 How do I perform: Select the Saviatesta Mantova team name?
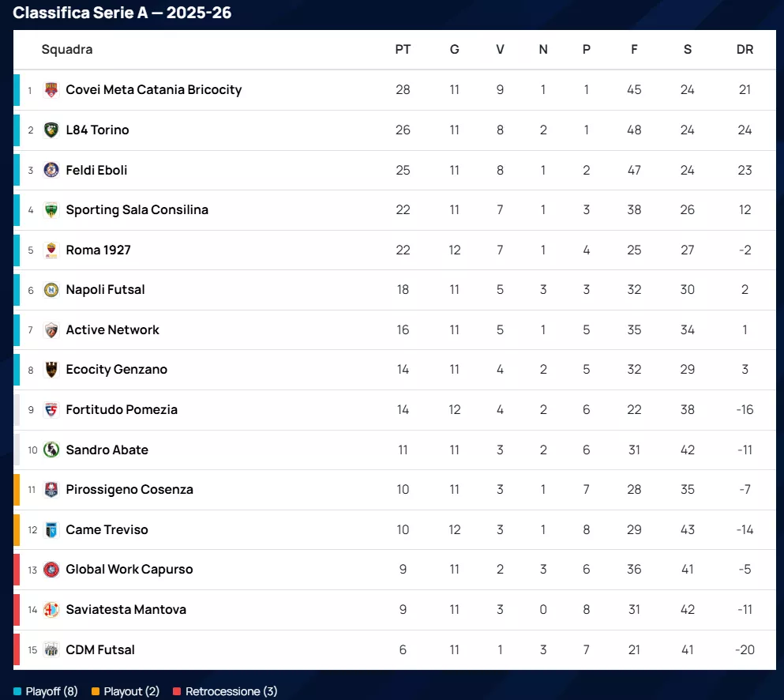click(126, 610)
